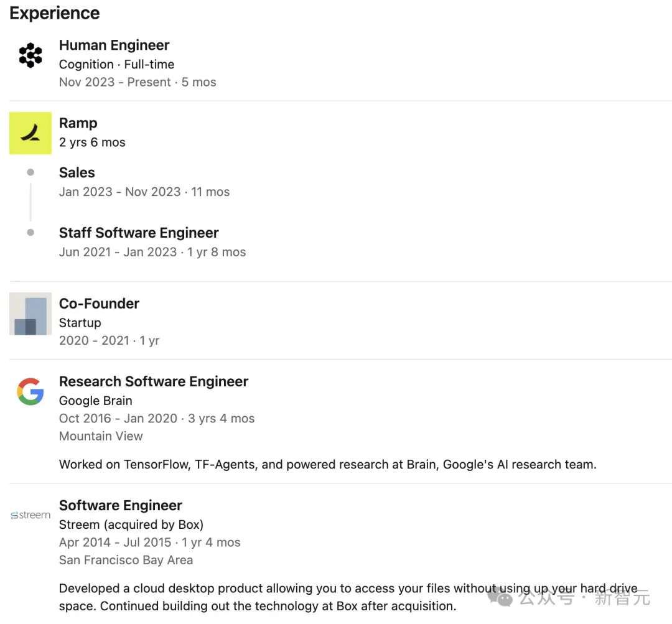Click the timeline dot beside Sales

click(30, 172)
